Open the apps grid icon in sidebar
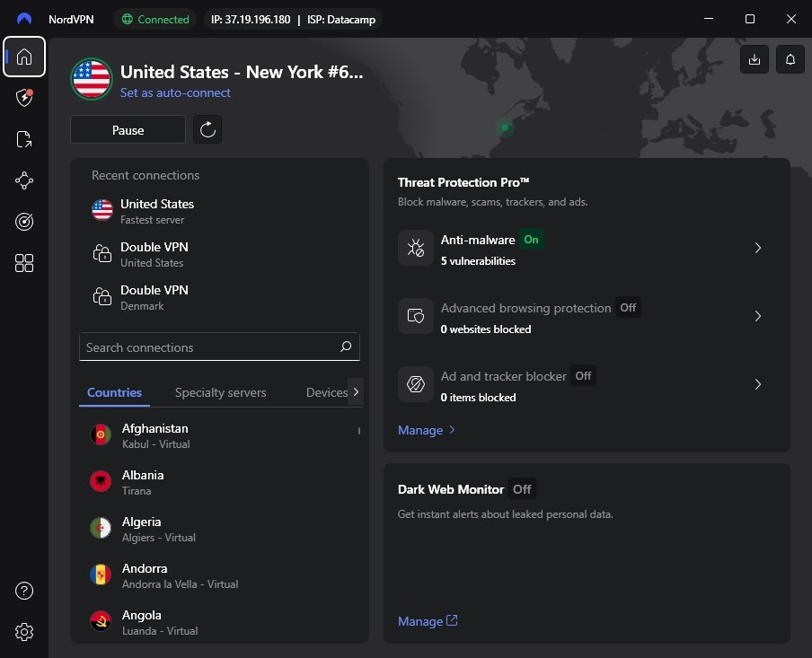 [24, 263]
